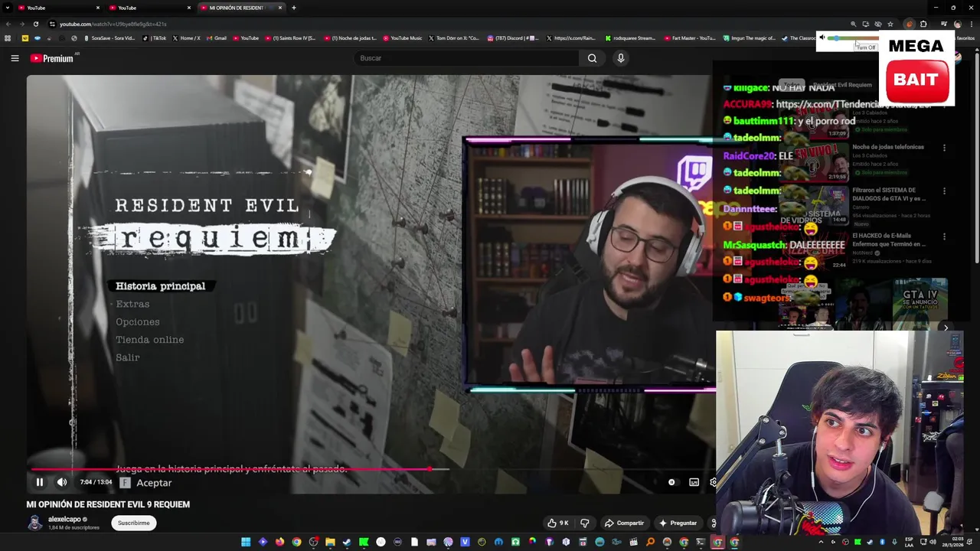Open the Windows Start menu
Viewport: 980px width, 551px height.
pos(246,542)
